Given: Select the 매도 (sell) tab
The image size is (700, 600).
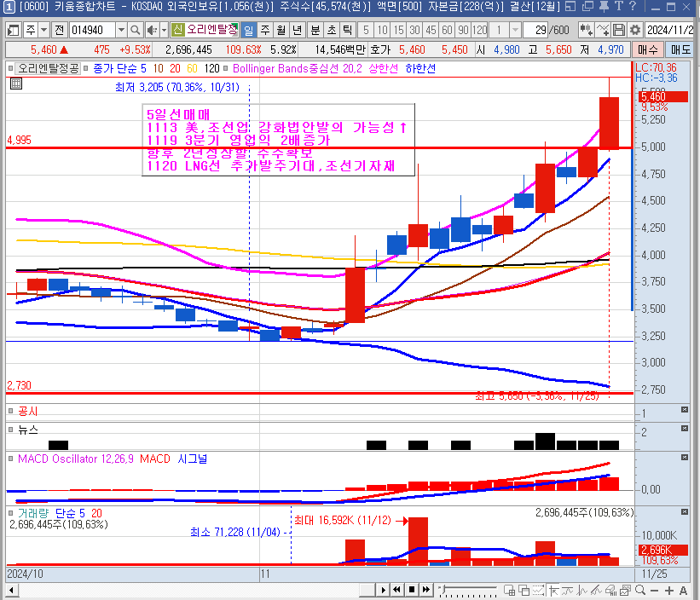Looking at the screenshot, I should pyautogui.click(x=685, y=49).
